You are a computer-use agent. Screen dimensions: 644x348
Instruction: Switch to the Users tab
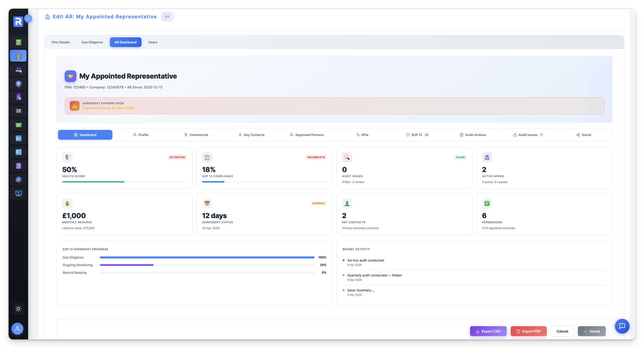(152, 42)
